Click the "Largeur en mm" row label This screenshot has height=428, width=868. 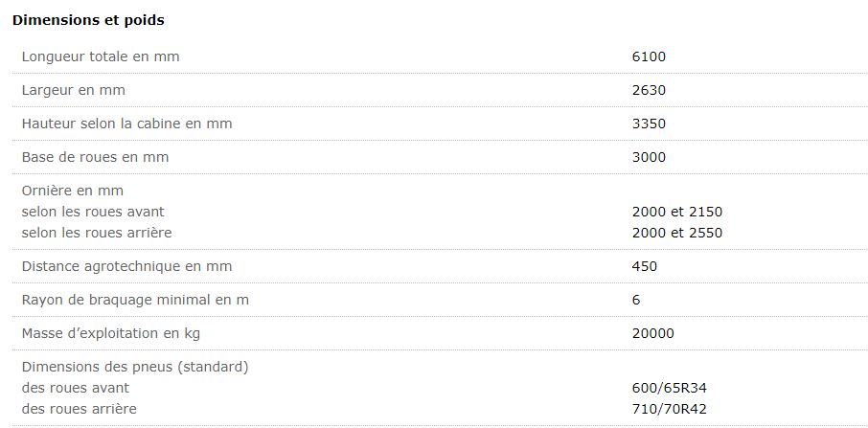[74, 90]
